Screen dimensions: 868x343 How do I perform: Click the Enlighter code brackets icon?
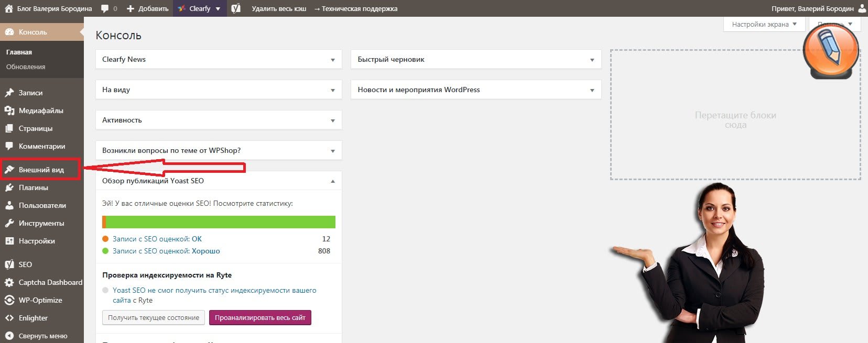9,318
